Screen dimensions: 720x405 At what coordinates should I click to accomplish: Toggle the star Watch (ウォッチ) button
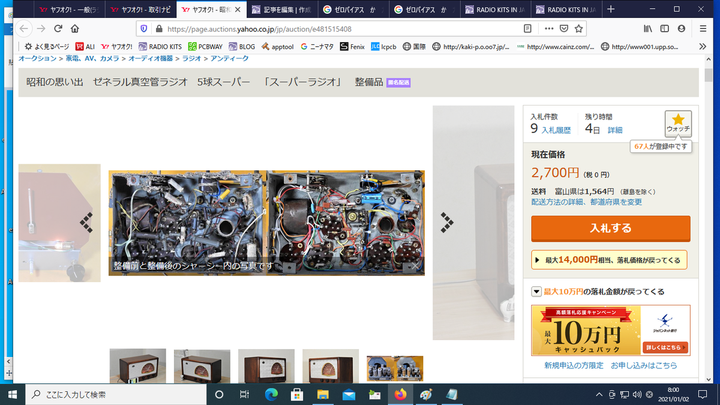tap(677, 124)
